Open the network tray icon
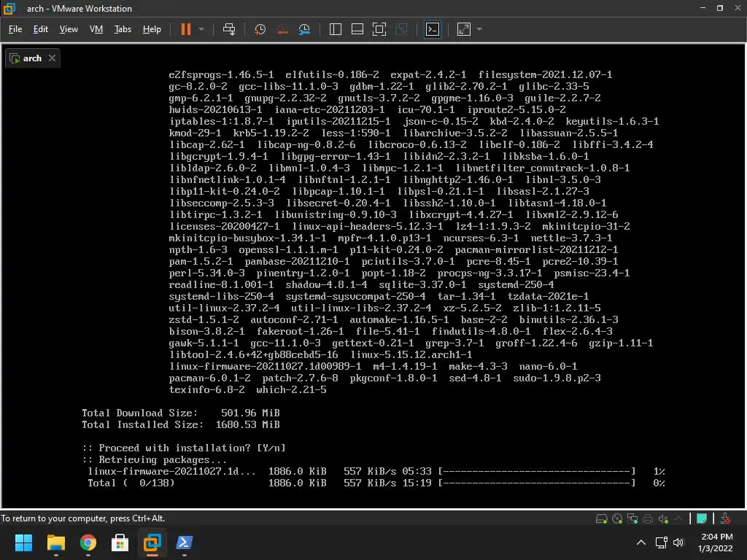Image resolution: width=747 pixels, height=560 pixels. click(661, 542)
